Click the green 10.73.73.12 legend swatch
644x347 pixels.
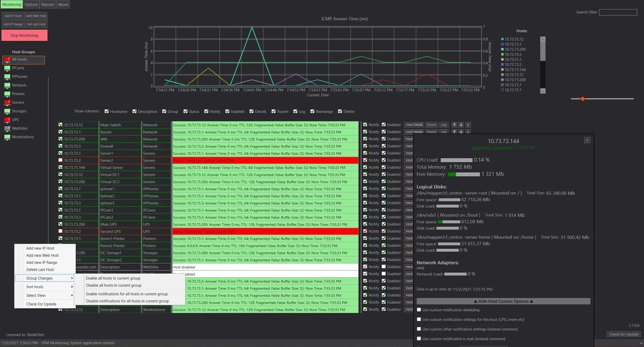pos(502,39)
